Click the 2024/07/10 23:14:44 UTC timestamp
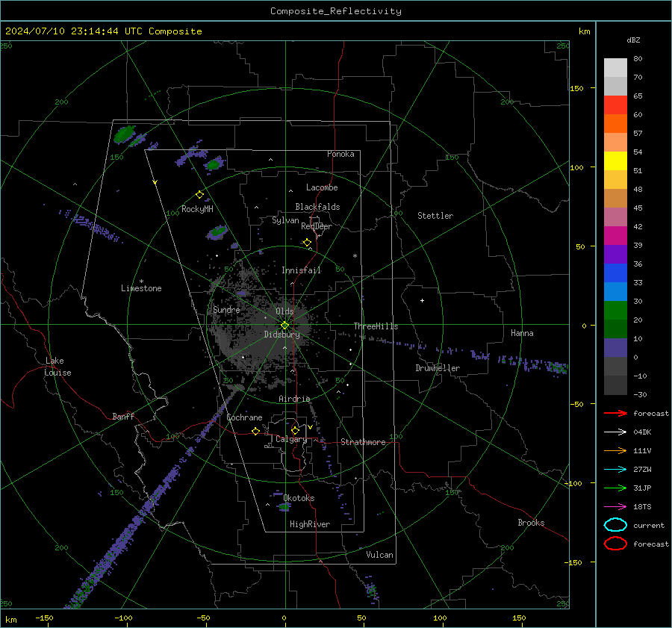Screen dimensions: 672x628 [103, 31]
